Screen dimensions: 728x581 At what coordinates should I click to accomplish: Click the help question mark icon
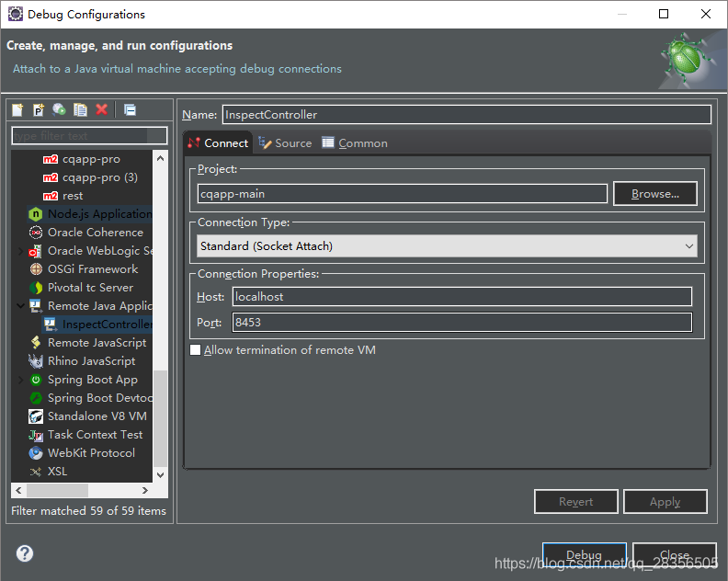pos(25,553)
